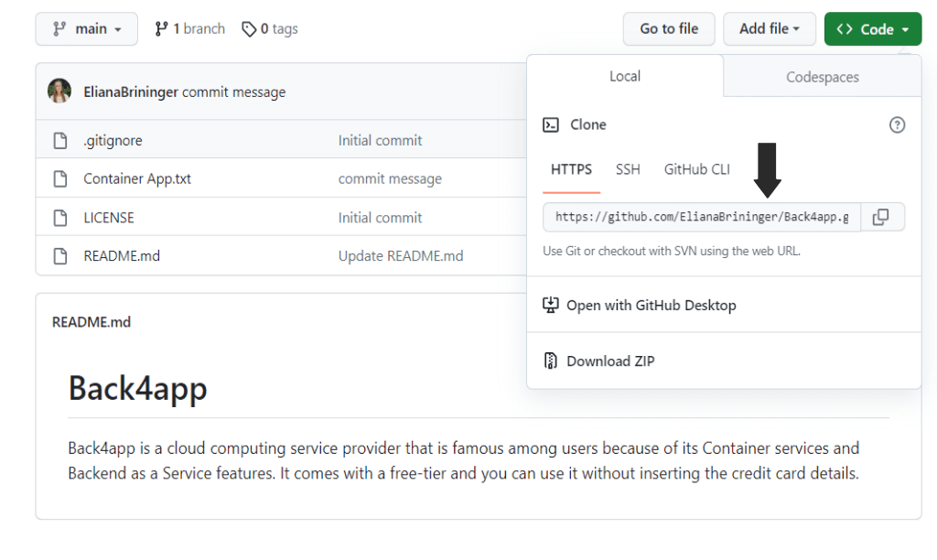Click the README.md header above Back4app

pos(92,322)
